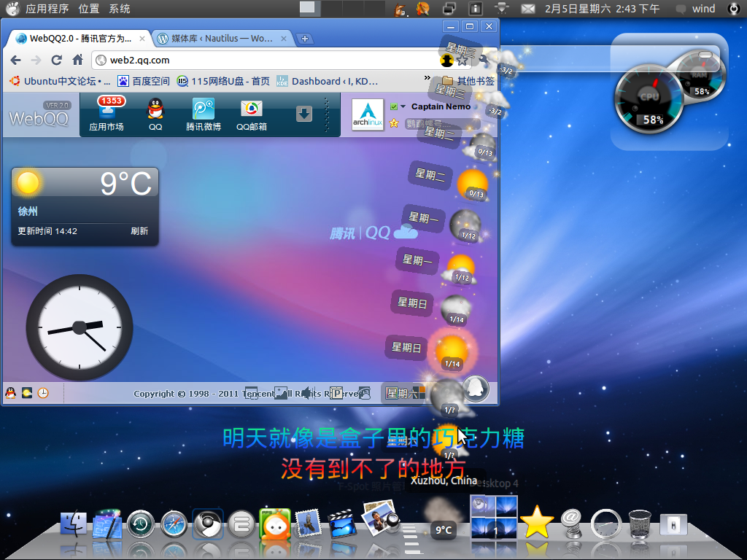Launch the orange PPS icon in the dock
The width and height of the screenshot is (747, 560).
[275, 524]
